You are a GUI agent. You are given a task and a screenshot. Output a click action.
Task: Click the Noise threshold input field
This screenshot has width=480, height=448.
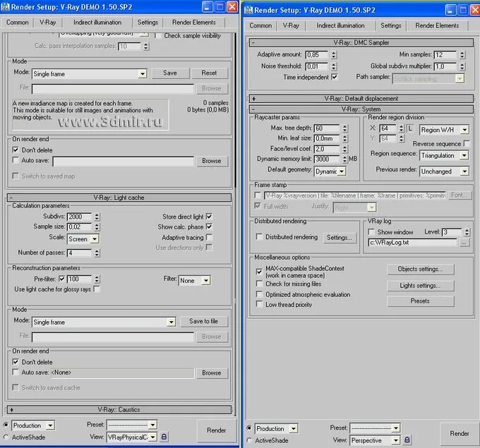click(x=317, y=66)
